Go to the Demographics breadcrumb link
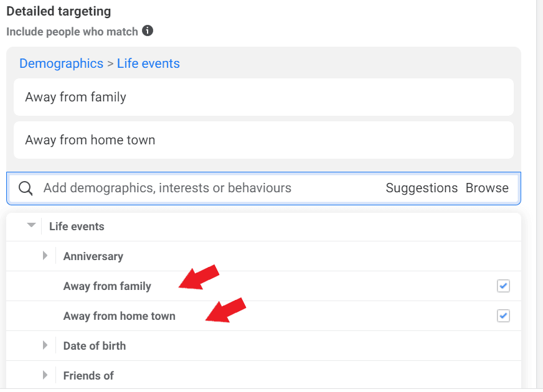This screenshot has width=543, height=392. click(x=61, y=63)
